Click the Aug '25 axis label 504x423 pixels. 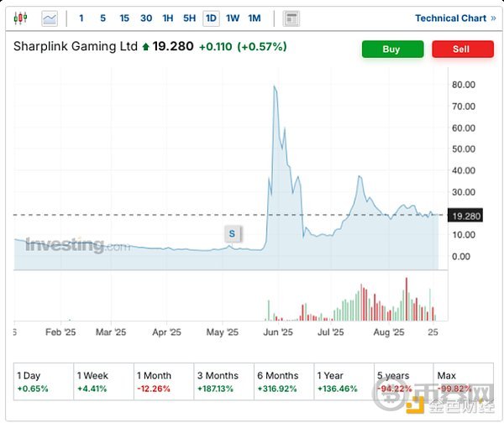pyautogui.click(x=389, y=332)
